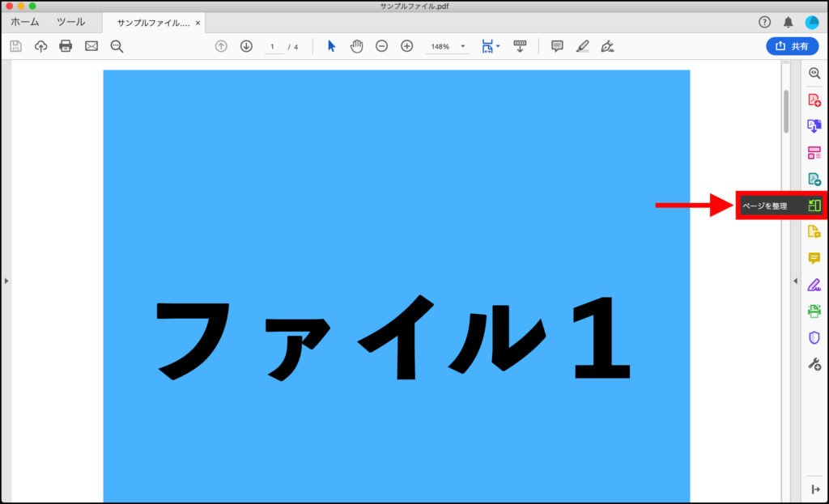Screen dimensions: 829x504
Task: Open the yellow Comment tool in sidebar
Action: [814, 258]
